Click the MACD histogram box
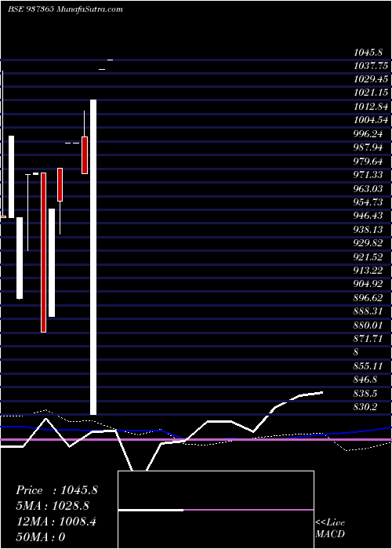The image size is (392, 549). coord(216,510)
